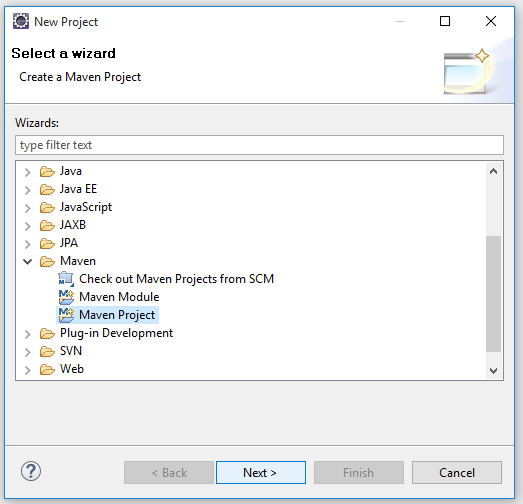Click the type filter text field
This screenshot has width=523, height=504.
click(259, 145)
